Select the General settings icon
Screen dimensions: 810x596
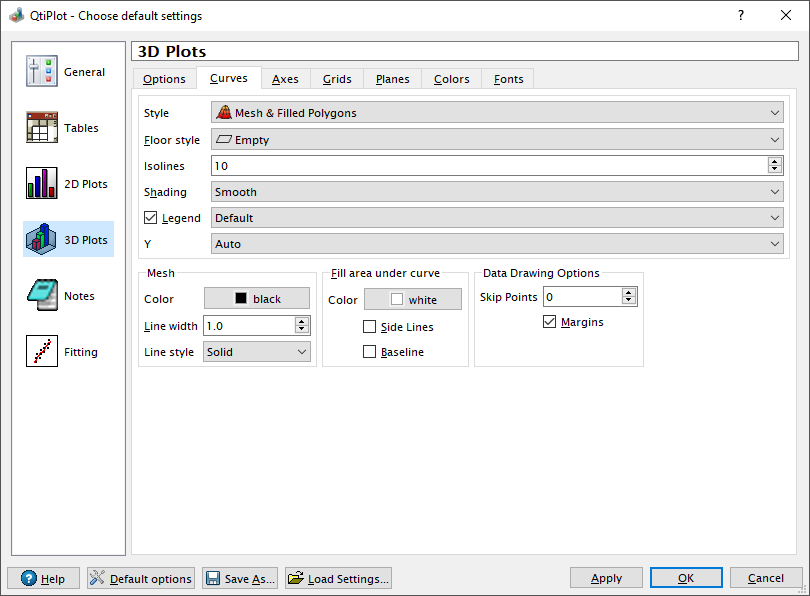[x=42, y=72]
